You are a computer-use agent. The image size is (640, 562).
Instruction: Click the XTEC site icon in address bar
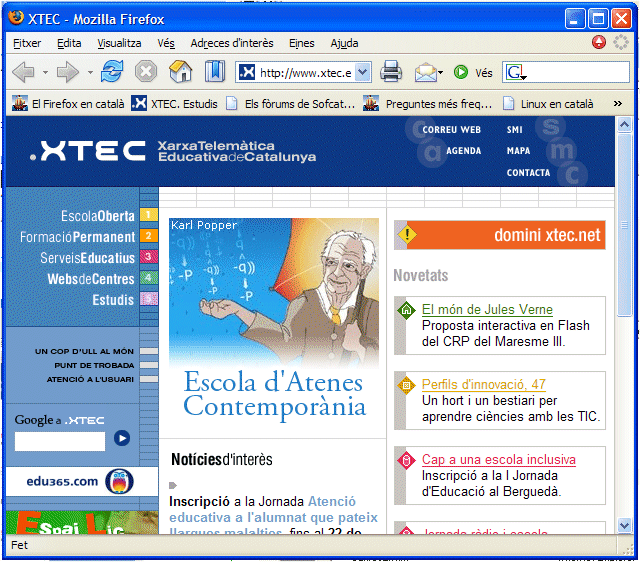click(247, 72)
